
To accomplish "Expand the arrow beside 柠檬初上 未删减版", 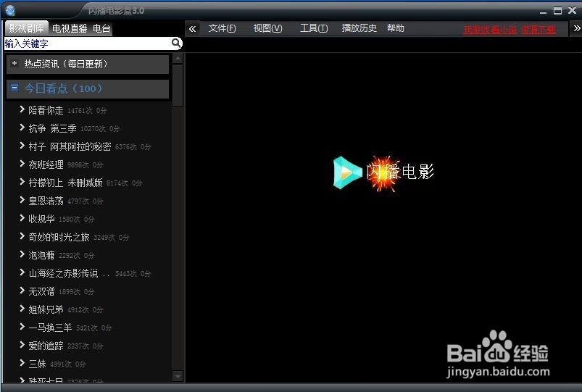I will coord(22,182).
